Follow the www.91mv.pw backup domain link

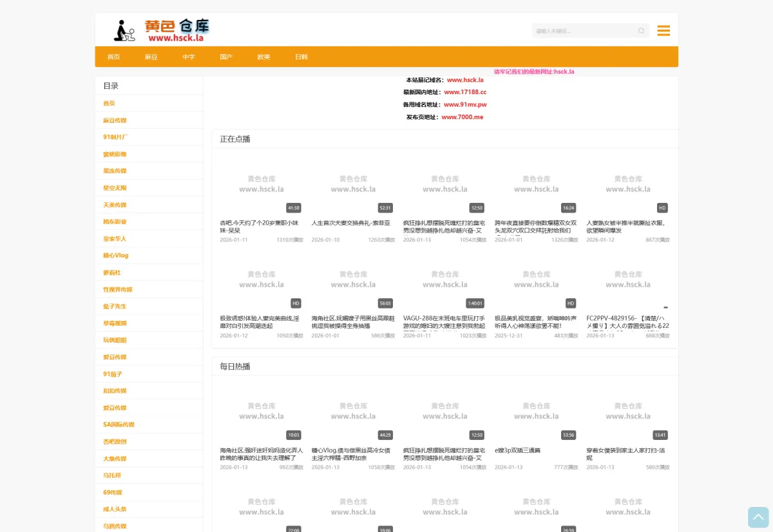coord(464,104)
